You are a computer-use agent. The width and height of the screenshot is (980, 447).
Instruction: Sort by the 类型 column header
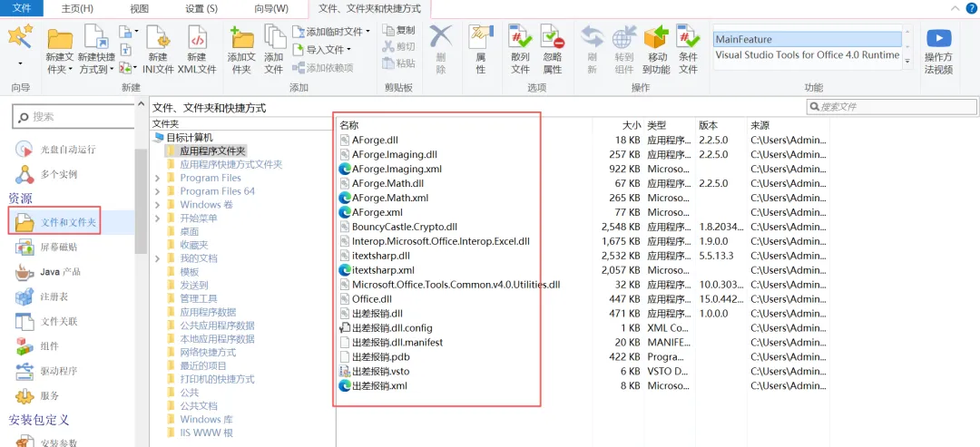tap(656, 125)
